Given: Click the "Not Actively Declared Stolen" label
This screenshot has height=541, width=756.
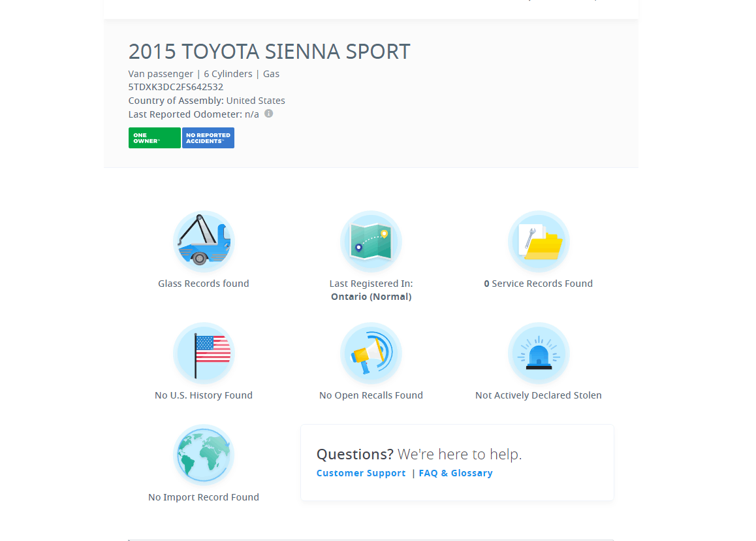Looking at the screenshot, I should click(x=539, y=395).
